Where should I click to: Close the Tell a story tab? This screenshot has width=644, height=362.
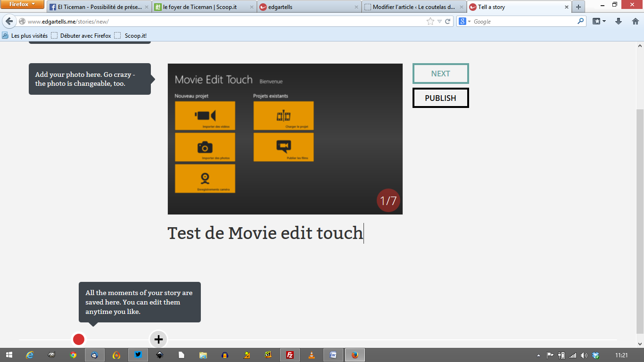point(567,7)
